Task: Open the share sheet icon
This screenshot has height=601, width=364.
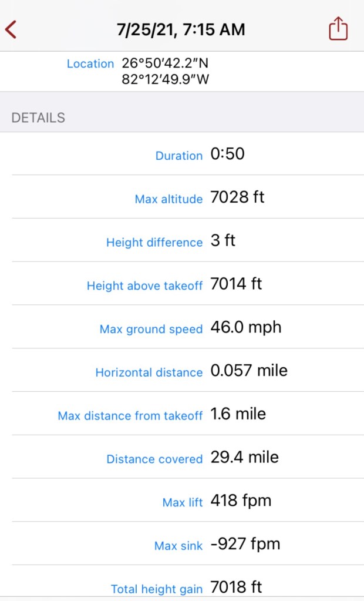Action: click(x=338, y=29)
